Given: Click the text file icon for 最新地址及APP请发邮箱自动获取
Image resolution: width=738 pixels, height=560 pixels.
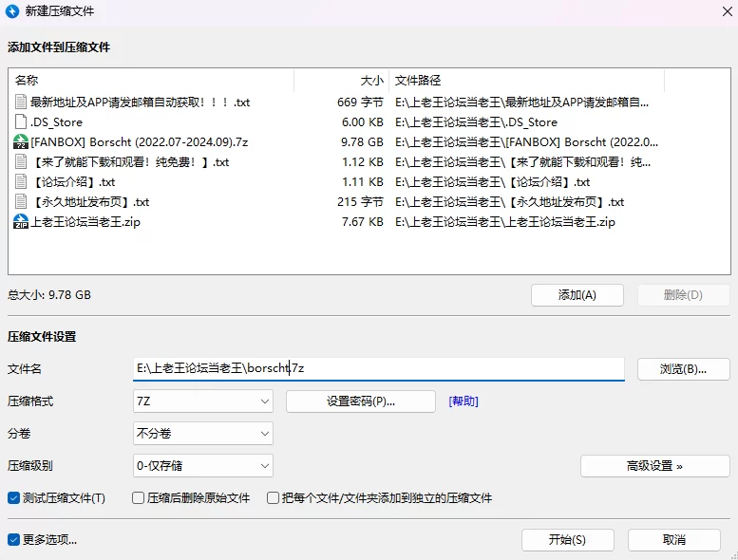Looking at the screenshot, I should tap(21, 103).
